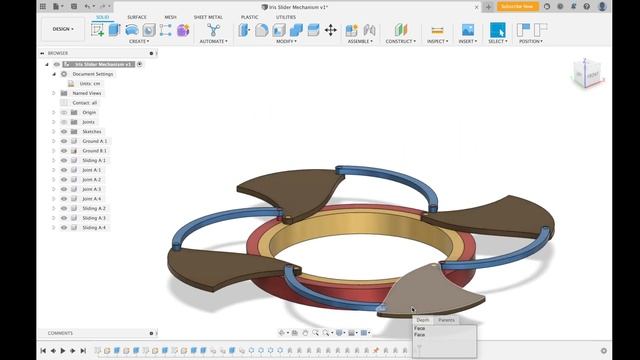Screen dimensions: 640x360
Task: Select the Extrude tool in Create group
Action: click(114, 30)
